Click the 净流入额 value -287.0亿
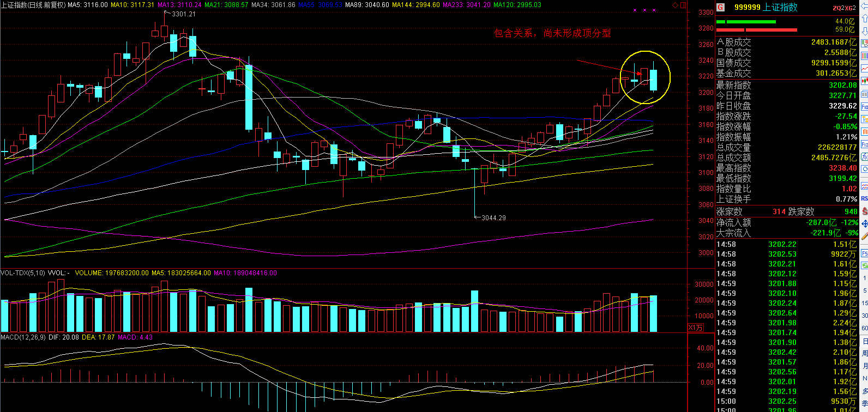The width and height of the screenshot is (868, 412). (x=822, y=222)
